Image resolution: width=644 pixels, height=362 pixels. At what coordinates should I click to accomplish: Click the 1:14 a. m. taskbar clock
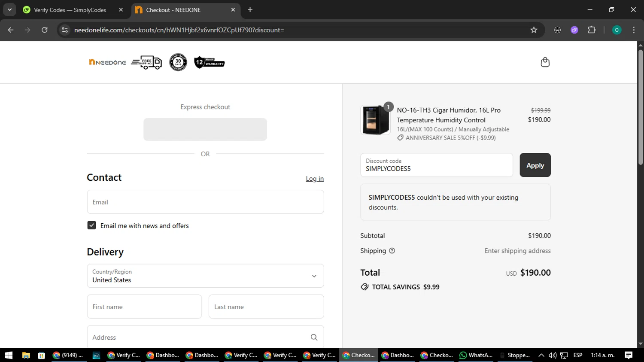click(603, 355)
